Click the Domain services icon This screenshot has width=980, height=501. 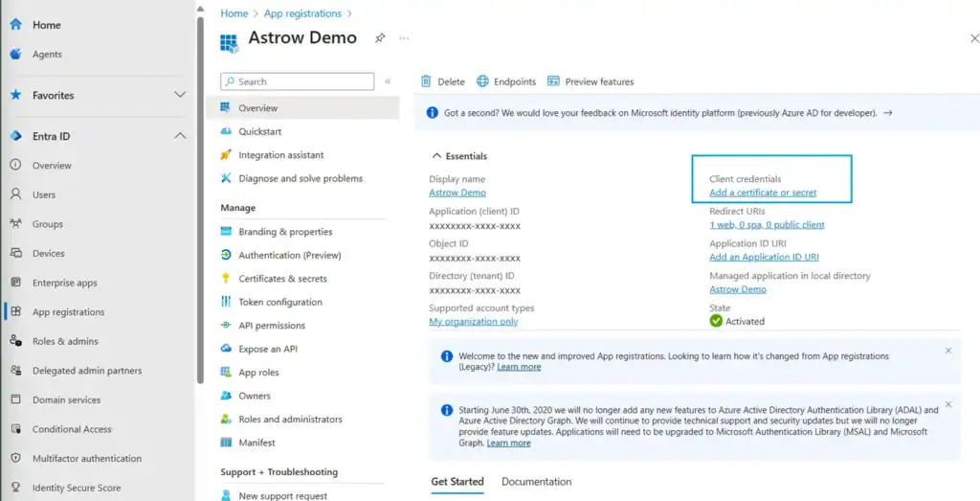pos(16,399)
